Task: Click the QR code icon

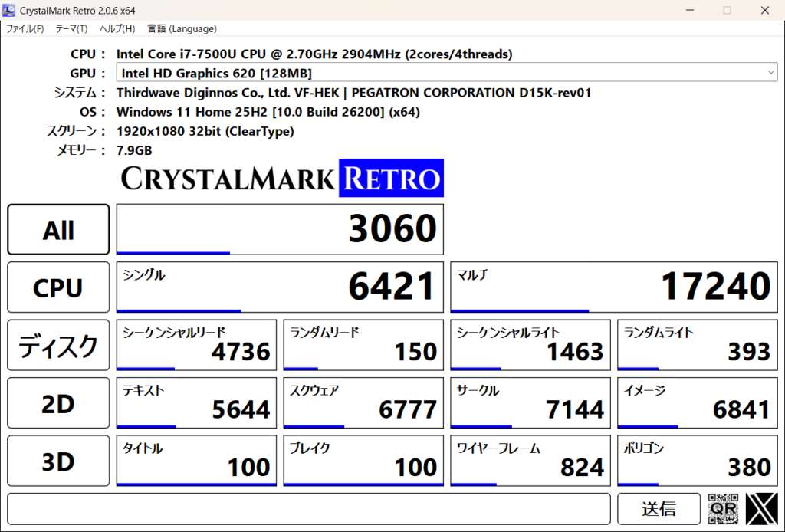Action: click(723, 508)
